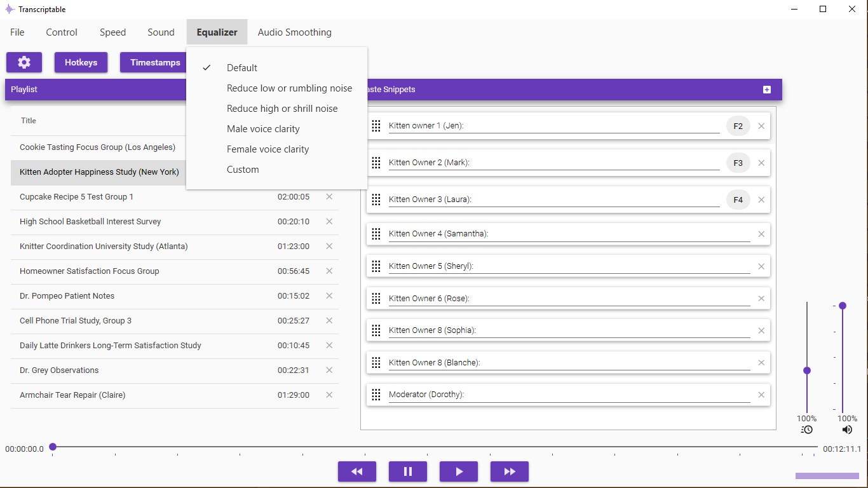Pause audio playback

408,471
